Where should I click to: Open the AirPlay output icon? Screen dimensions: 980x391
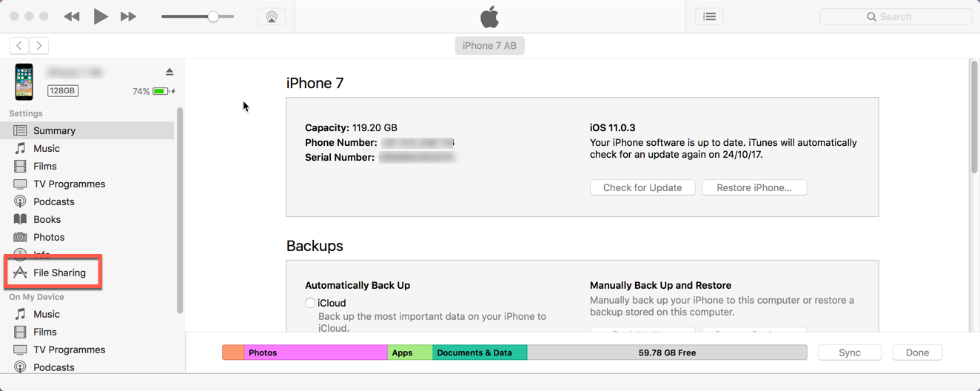pos(272,16)
